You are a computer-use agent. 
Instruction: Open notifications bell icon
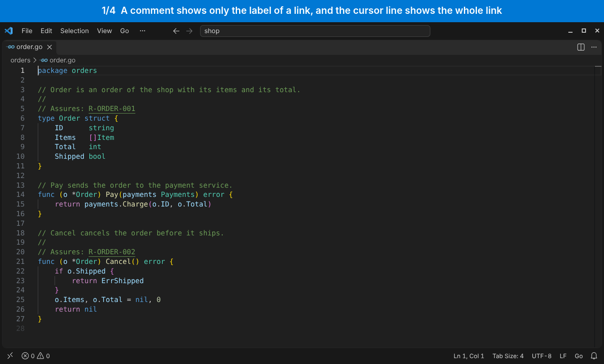coord(594,356)
